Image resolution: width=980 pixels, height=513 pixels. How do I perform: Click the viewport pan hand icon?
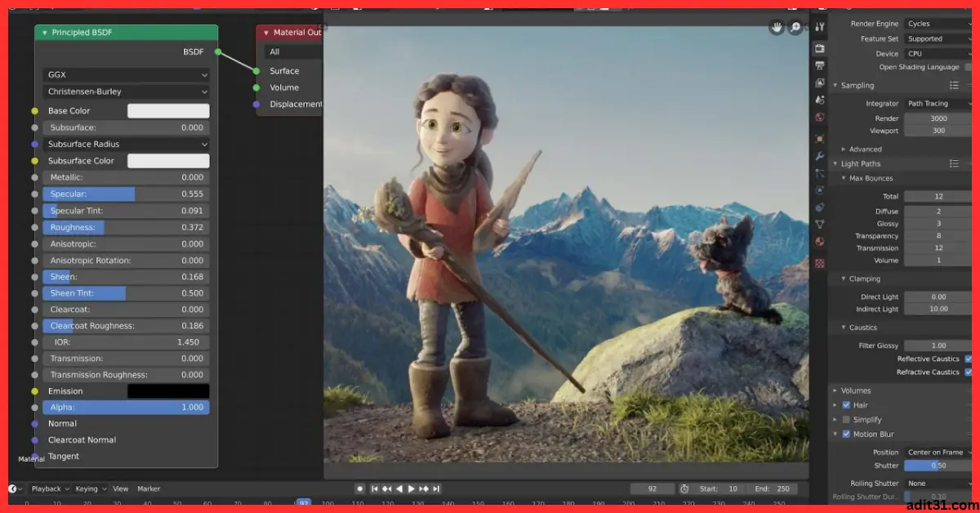(777, 28)
